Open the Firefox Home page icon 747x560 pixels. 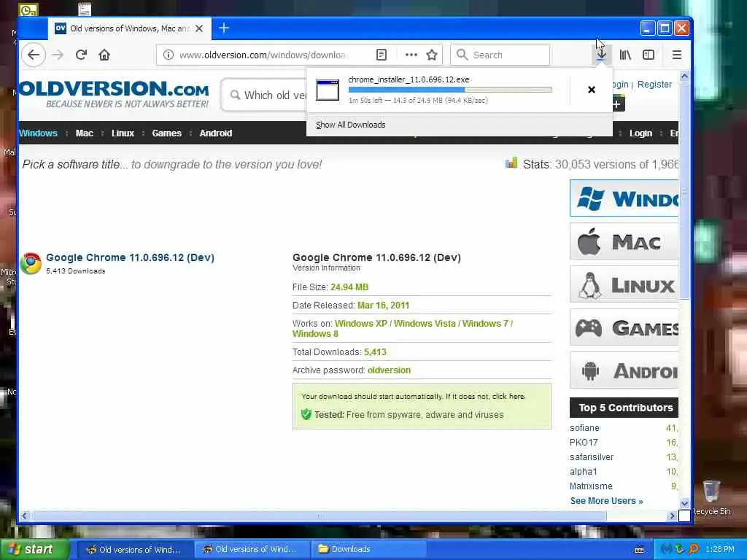tap(104, 55)
